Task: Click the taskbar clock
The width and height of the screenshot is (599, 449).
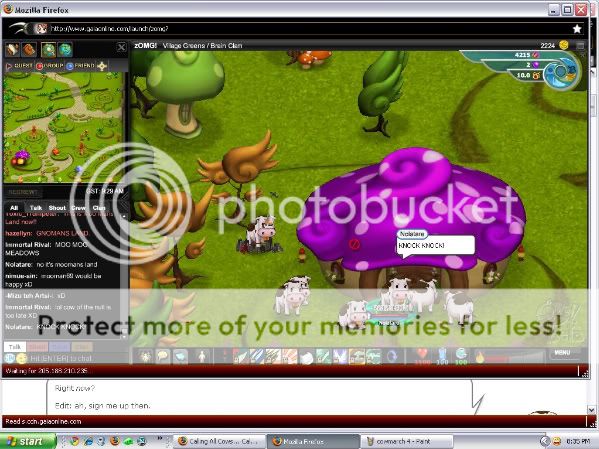Action: click(577, 441)
